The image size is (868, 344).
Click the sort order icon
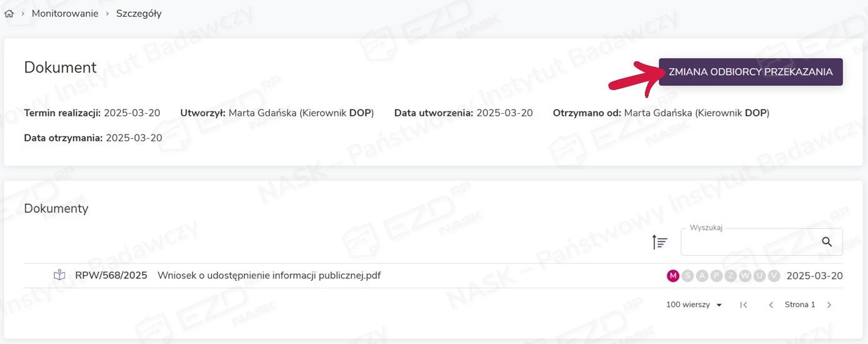point(660,242)
